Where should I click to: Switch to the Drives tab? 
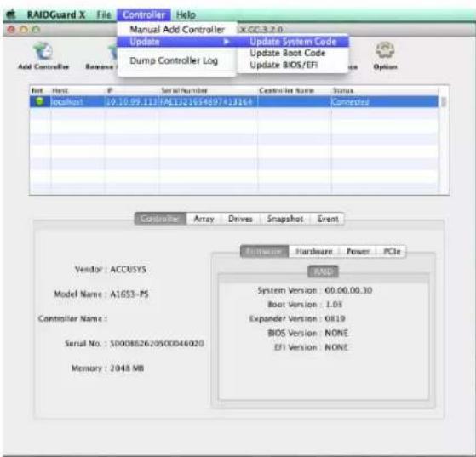point(240,219)
